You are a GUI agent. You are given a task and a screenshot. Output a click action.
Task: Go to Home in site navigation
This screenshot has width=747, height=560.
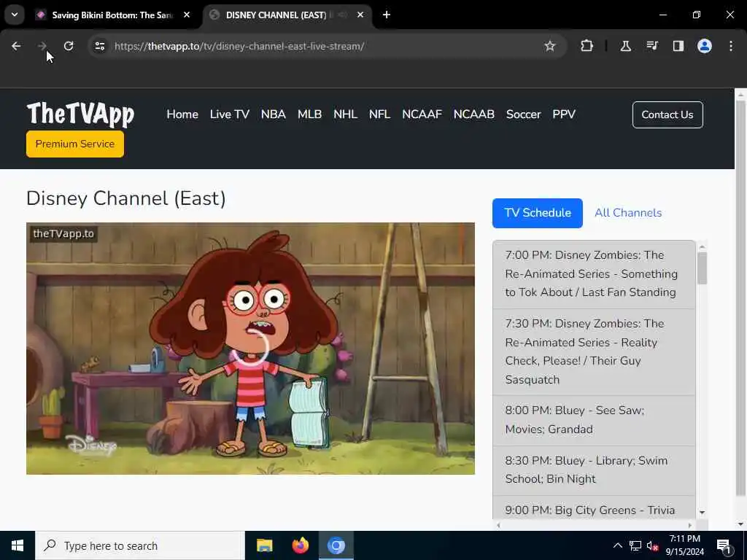pos(182,114)
